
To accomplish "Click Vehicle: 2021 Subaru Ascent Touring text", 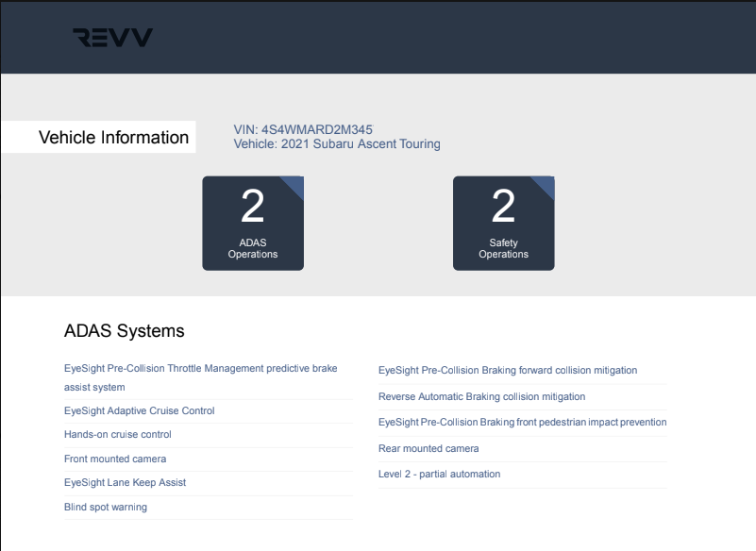I will 337,144.
